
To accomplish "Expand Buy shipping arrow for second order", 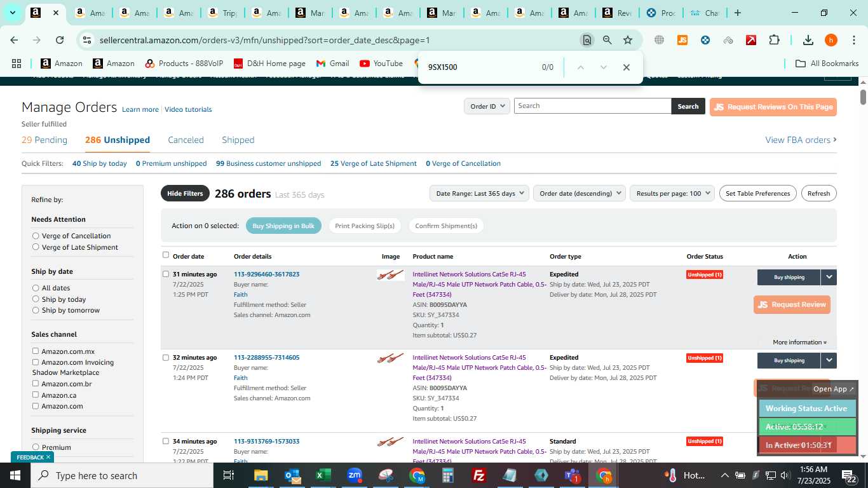I will point(829,360).
